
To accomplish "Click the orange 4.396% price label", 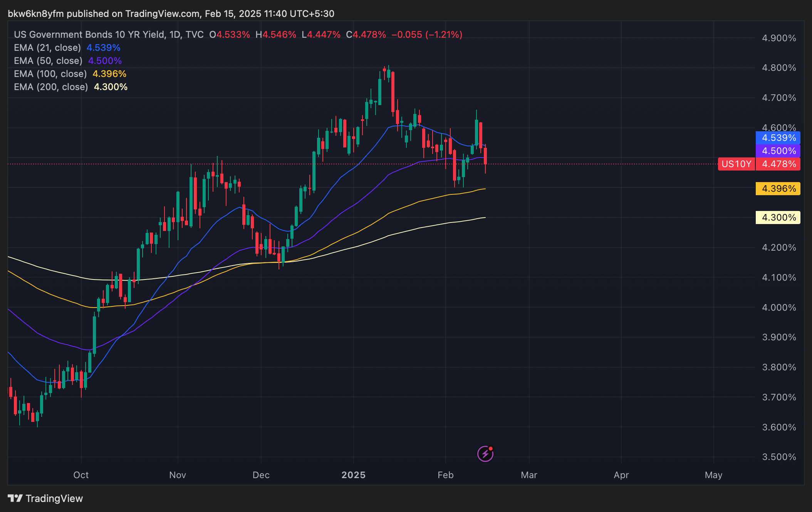I will click(x=778, y=189).
